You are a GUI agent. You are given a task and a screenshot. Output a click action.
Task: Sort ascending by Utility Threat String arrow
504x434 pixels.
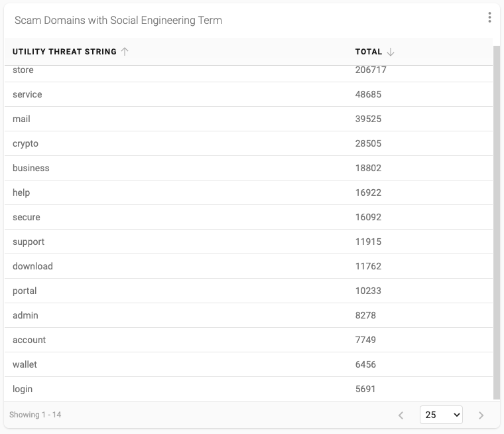tap(125, 52)
